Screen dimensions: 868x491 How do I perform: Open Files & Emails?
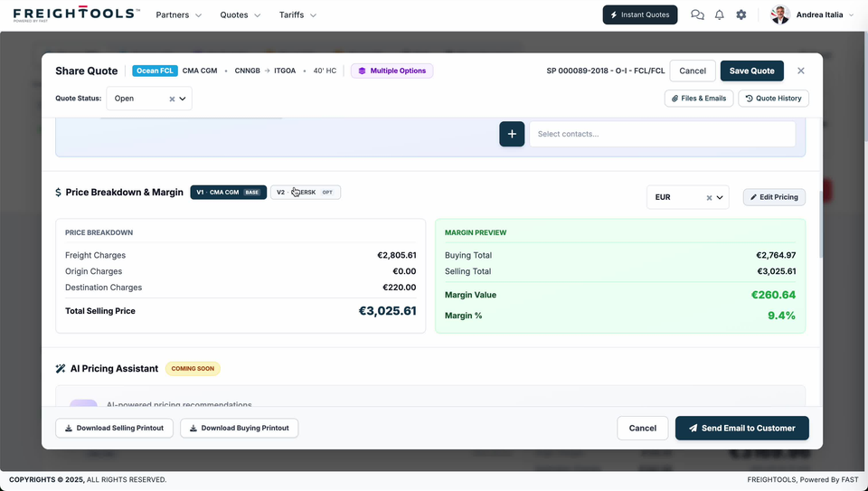pos(699,99)
